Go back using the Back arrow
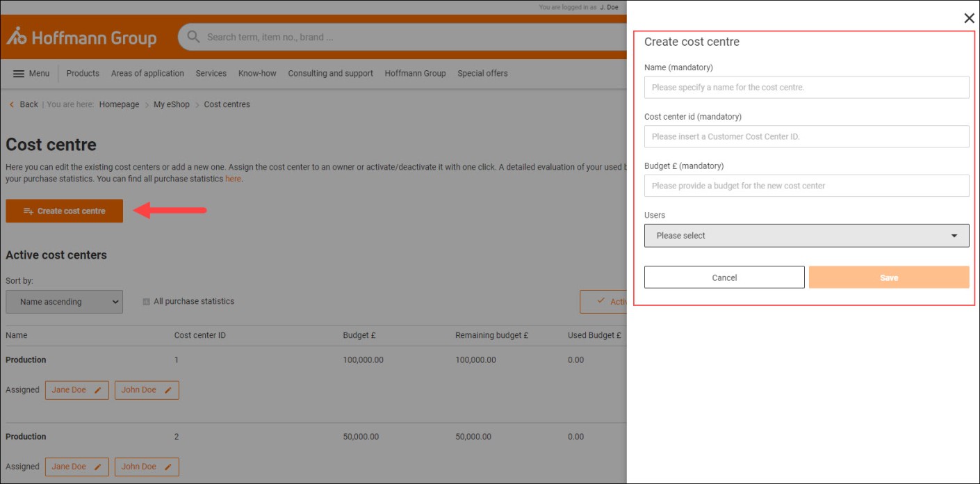 click(12, 104)
